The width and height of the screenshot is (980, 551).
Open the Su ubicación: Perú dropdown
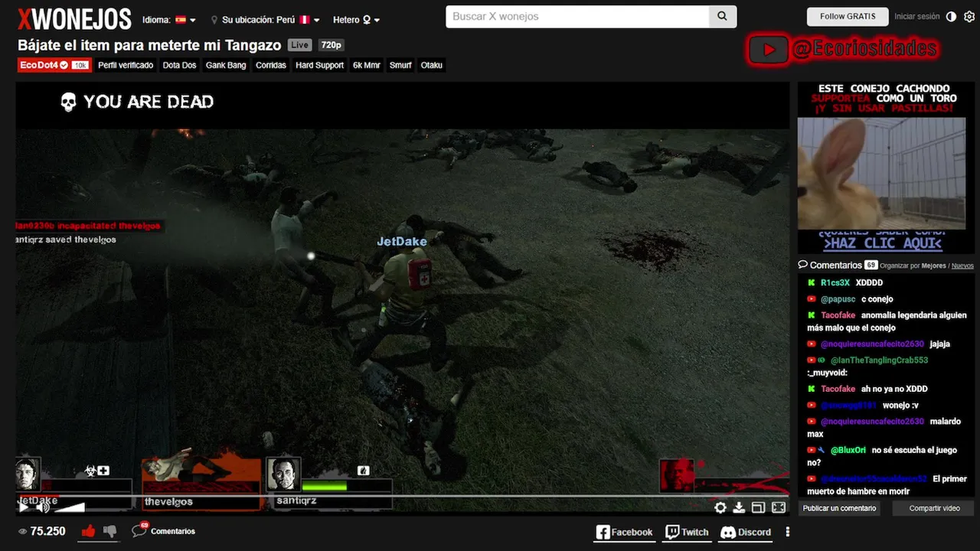pos(266,20)
